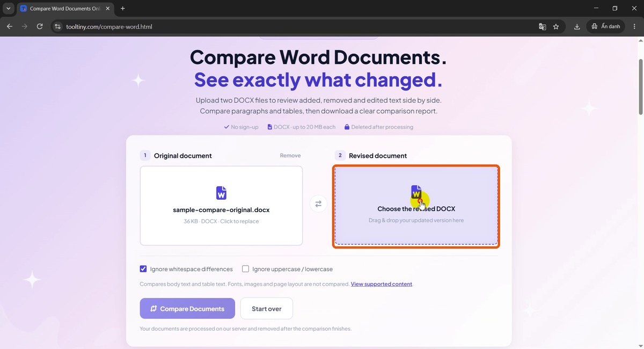Click the "Deleted after processing" text

pyautogui.click(x=382, y=127)
